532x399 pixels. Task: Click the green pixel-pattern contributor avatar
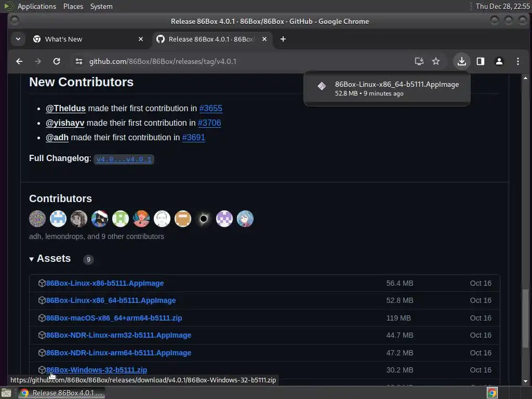coord(121,219)
